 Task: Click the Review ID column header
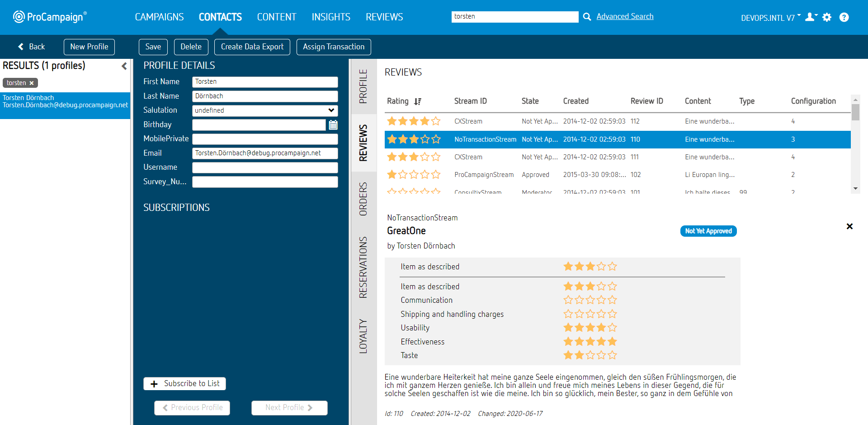tap(646, 101)
